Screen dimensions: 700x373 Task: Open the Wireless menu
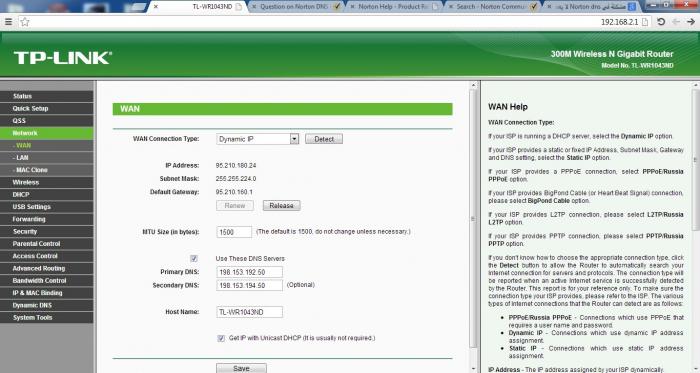click(47, 182)
